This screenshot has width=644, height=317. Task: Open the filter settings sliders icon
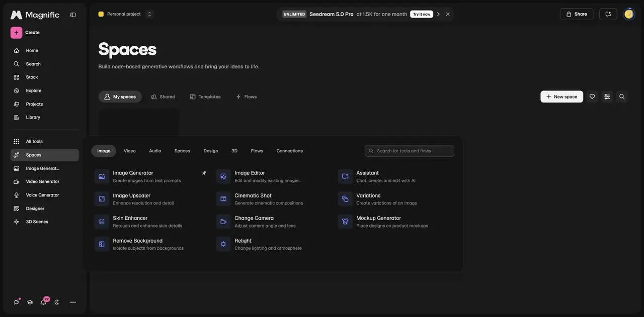[607, 96]
